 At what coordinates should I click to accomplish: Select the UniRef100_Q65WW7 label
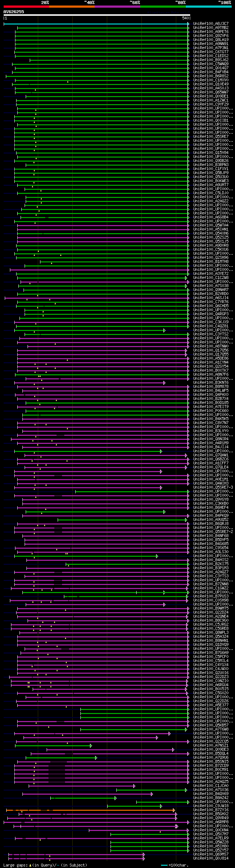(x=211, y=92)
